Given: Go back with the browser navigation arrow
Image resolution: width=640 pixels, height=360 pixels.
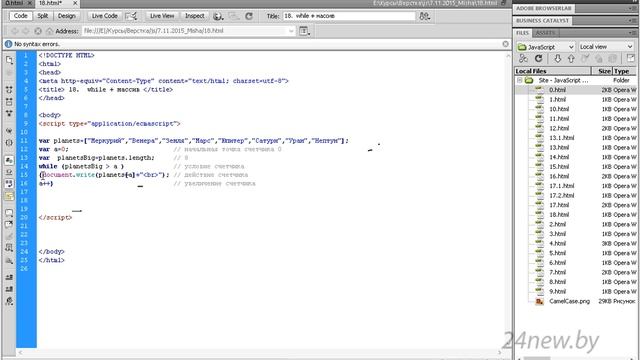Looking at the screenshot, I should pos(15,31).
